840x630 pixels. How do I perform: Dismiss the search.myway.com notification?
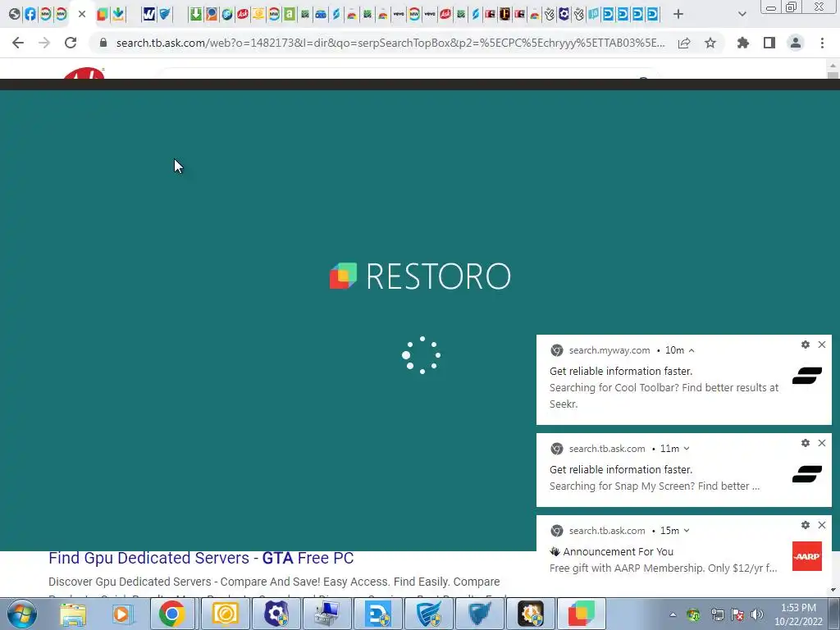822,345
